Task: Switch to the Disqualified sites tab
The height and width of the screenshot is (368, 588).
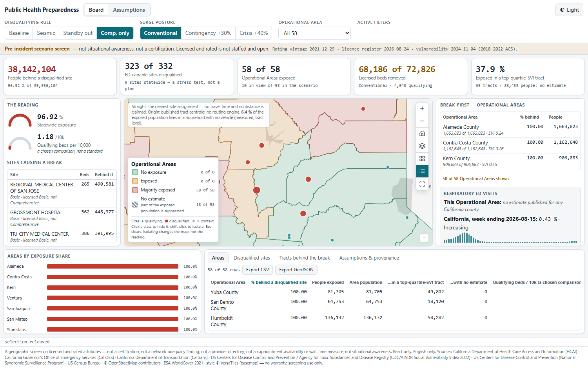Action: click(x=252, y=258)
